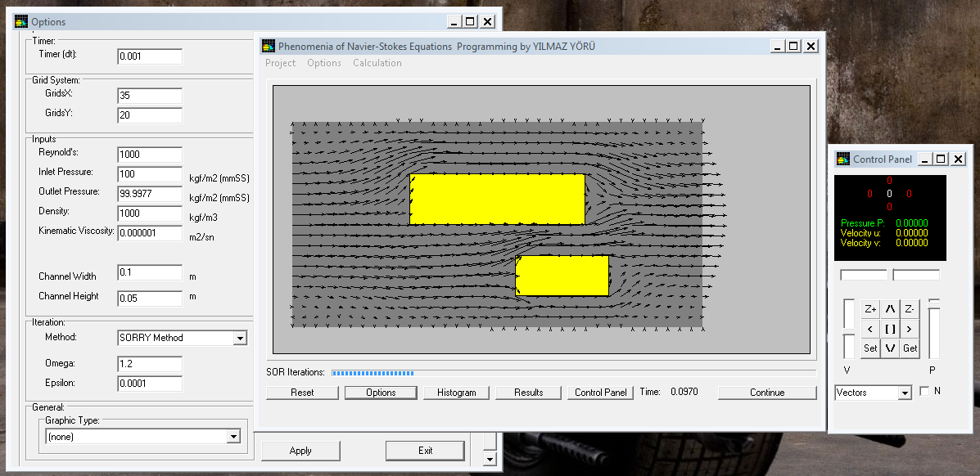Click the Continue button

coord(767,393)
